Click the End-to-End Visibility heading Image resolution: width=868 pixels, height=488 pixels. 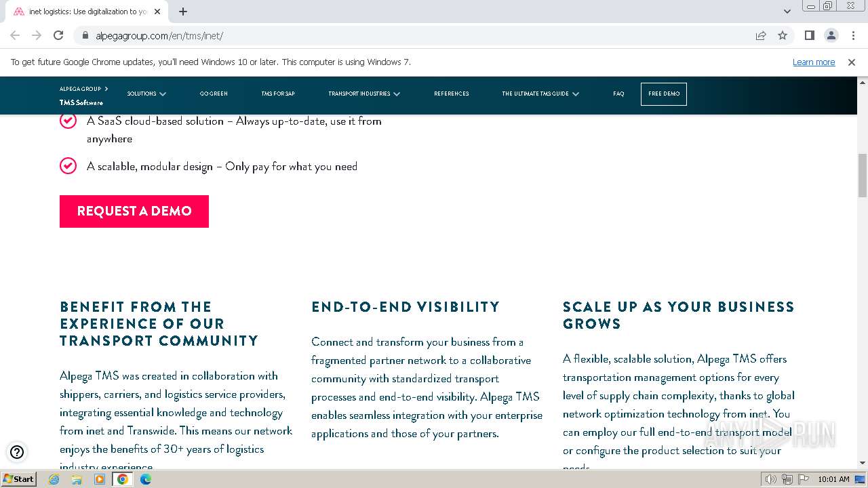click(406, 306)
